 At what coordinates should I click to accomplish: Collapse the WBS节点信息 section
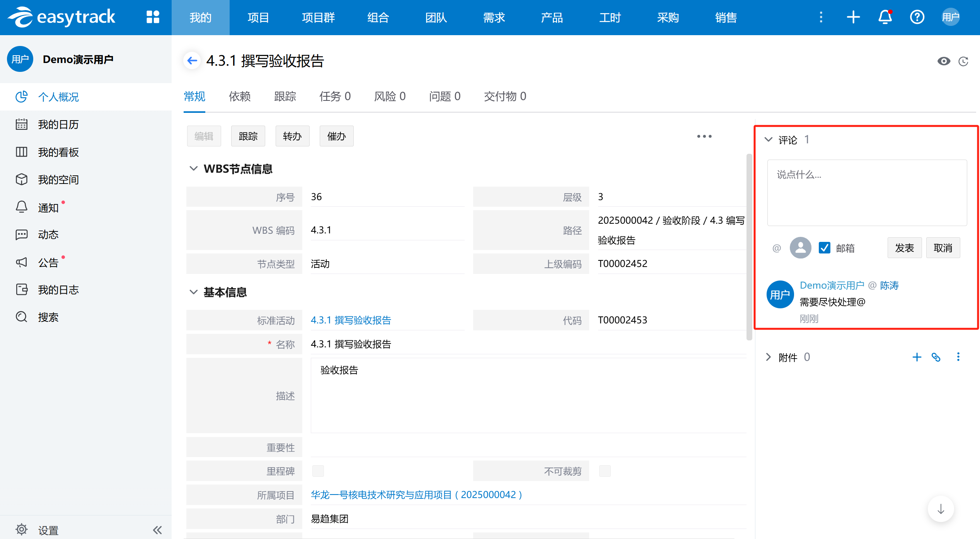coord(193,168)
